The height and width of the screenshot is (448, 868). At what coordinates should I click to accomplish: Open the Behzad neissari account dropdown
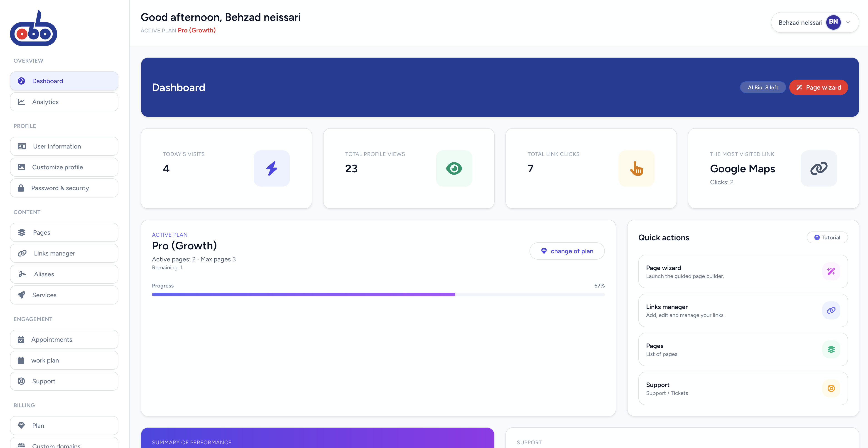point(800,22)
